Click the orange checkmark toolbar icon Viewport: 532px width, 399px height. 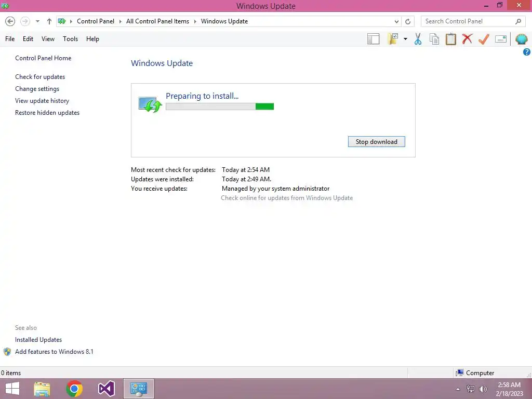tap(484, 39)
